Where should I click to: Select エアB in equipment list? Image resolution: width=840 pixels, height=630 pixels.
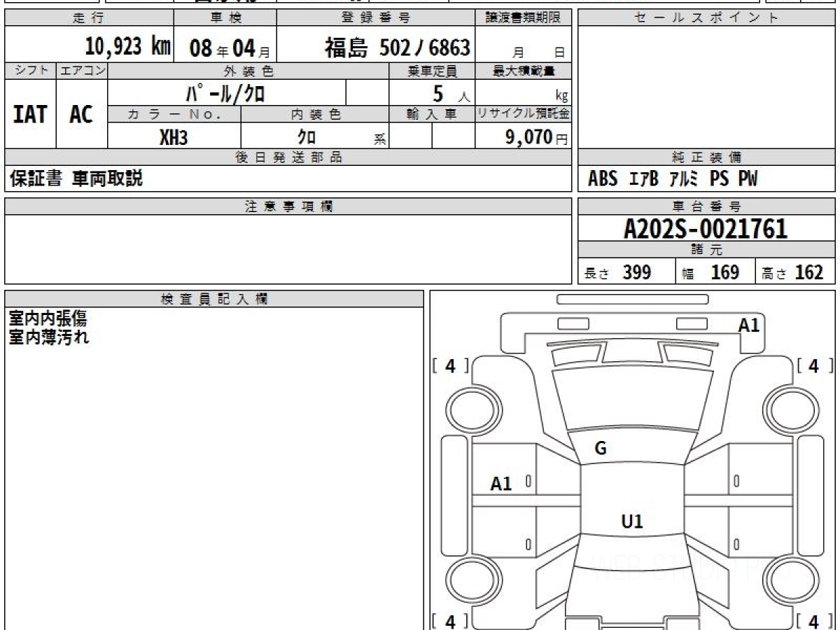coord(643,179)
